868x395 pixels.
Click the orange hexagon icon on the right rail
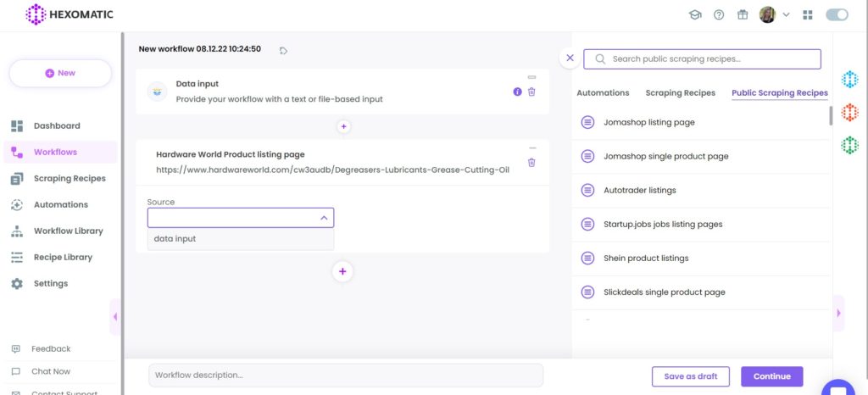click(x=849, y=112)
